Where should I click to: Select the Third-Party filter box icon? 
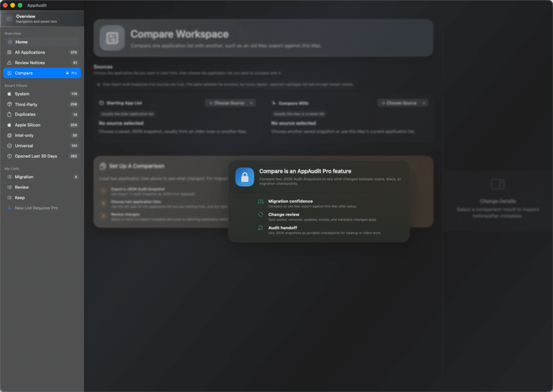click(x=10, y=104)
